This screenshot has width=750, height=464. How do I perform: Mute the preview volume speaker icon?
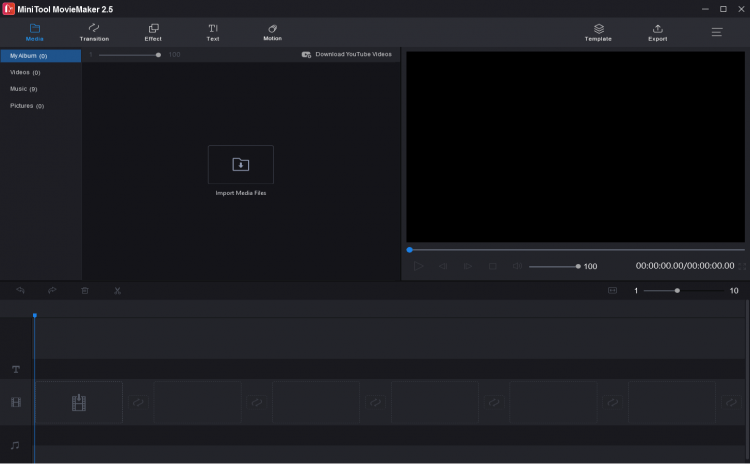pos(517,266)
